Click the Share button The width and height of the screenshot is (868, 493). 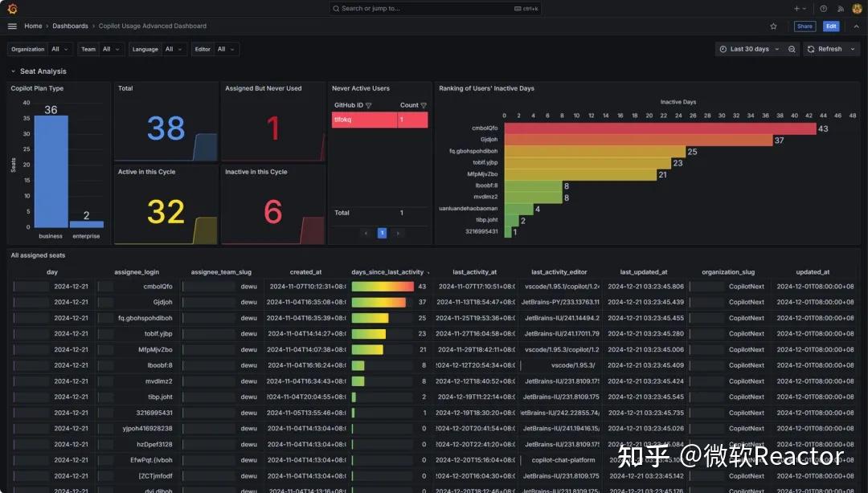(805, 26)
